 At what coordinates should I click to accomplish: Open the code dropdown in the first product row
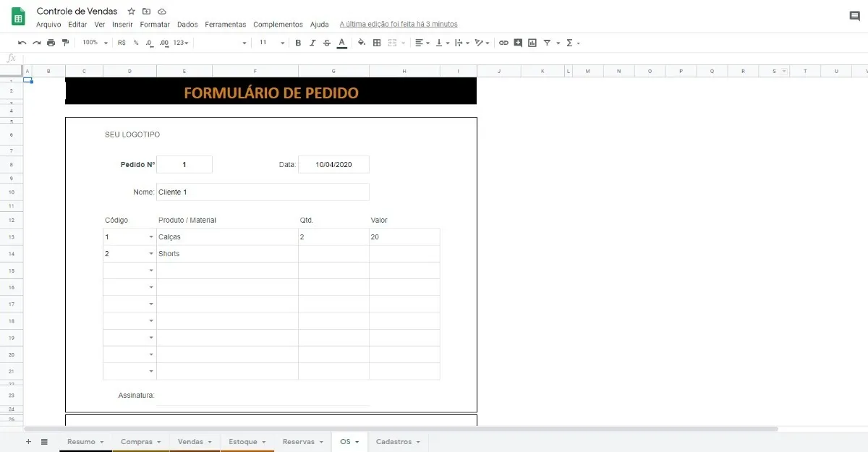tap(150, 236)
